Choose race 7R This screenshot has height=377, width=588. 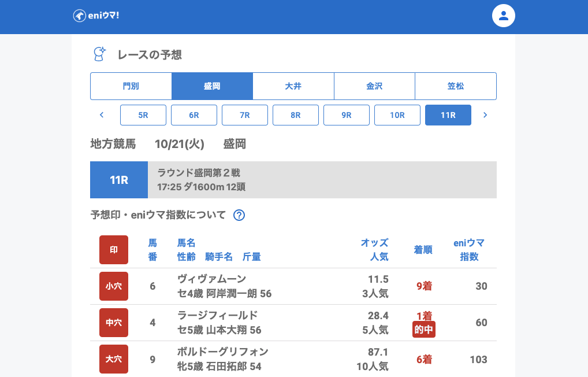[245, 115]
